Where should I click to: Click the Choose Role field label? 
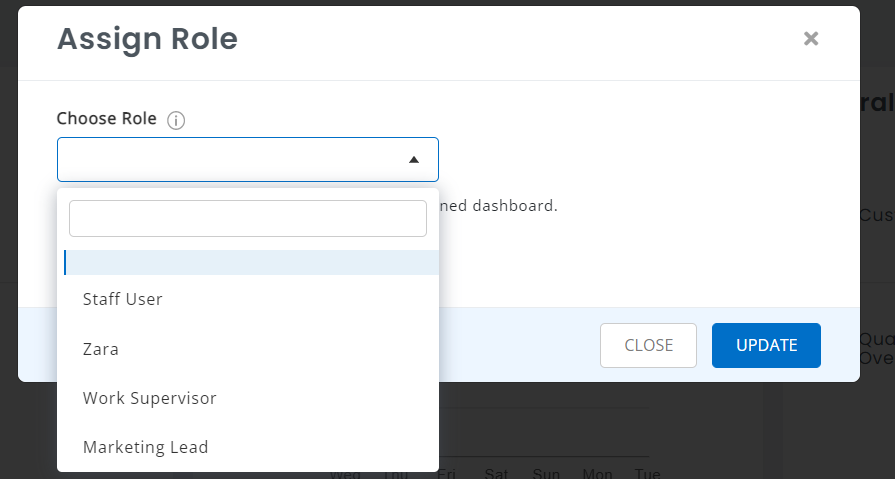coord(106,118)
